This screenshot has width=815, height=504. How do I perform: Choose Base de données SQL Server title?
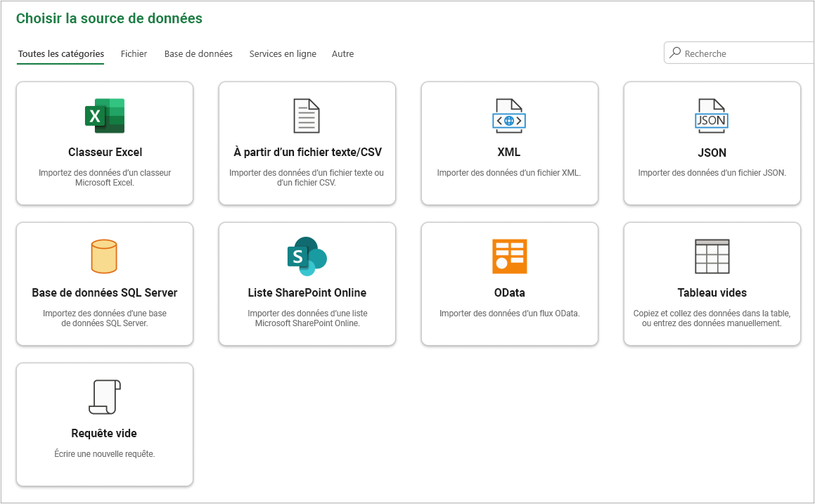(105, 292)
